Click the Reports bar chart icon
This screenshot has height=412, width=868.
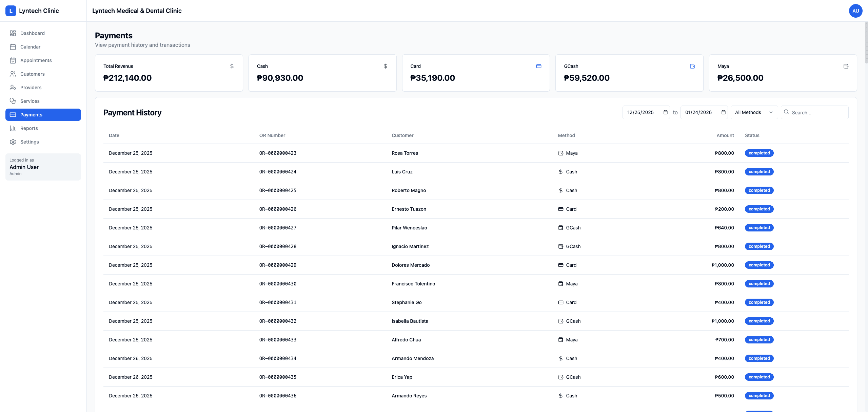click(13, 128)
